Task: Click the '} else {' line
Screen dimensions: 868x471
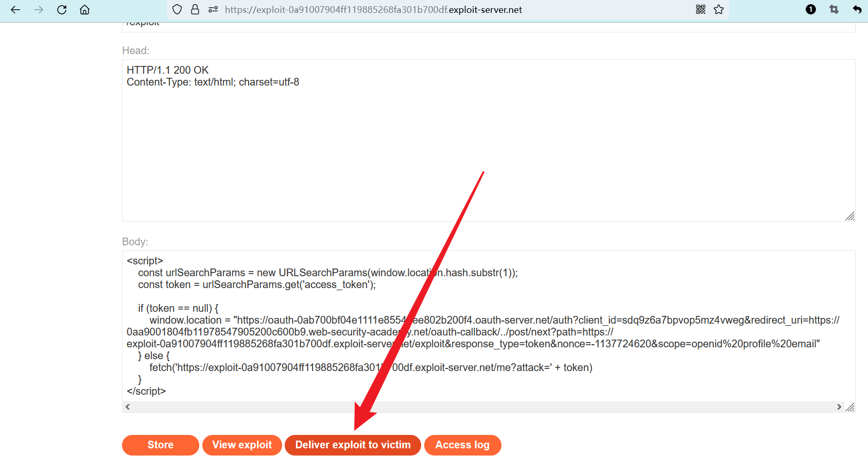Action: 154,356
